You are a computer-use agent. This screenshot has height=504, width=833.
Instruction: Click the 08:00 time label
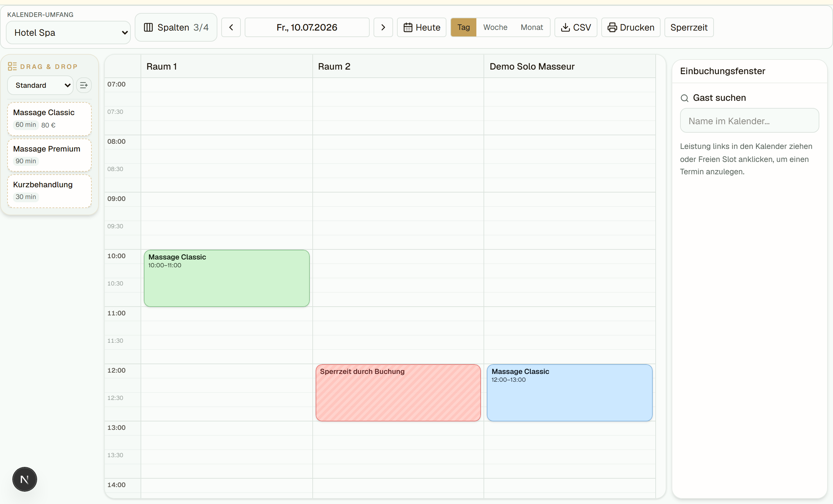pos(116,141)
